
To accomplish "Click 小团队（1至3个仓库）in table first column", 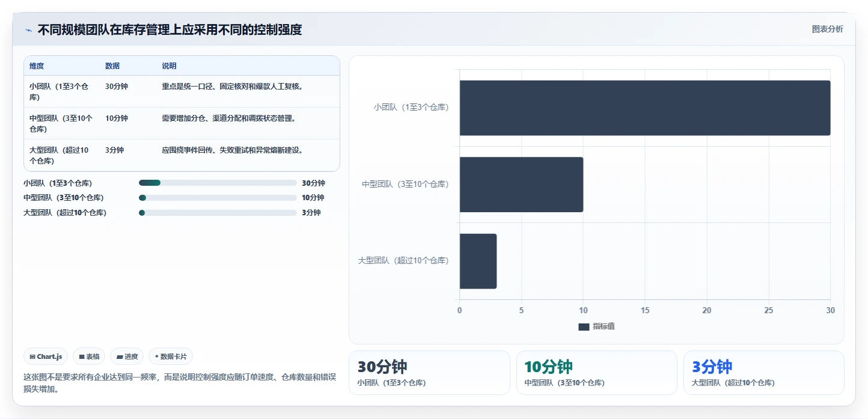I will [x=60, y=91].
